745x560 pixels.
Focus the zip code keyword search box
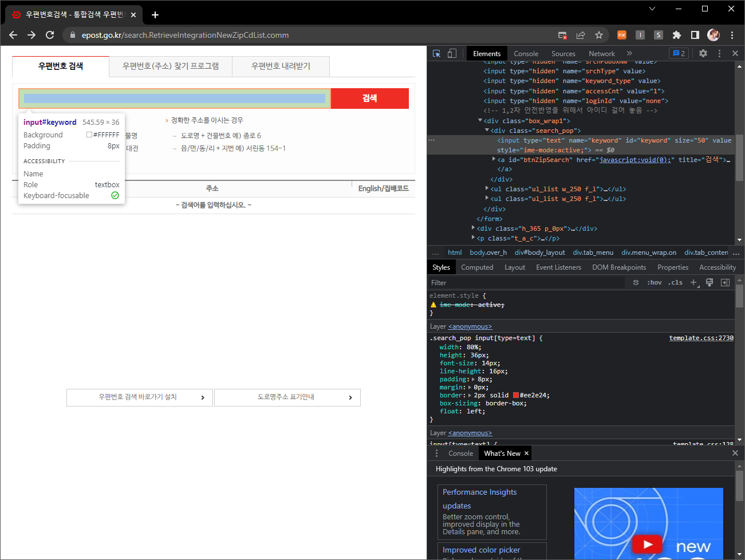tap(175, 98)
